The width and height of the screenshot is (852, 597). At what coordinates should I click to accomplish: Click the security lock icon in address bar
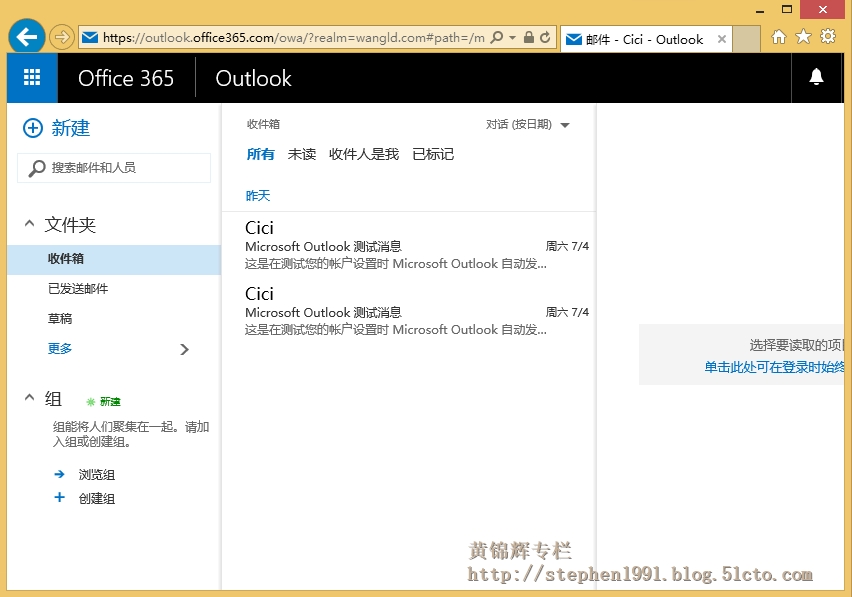coord(528,37)
